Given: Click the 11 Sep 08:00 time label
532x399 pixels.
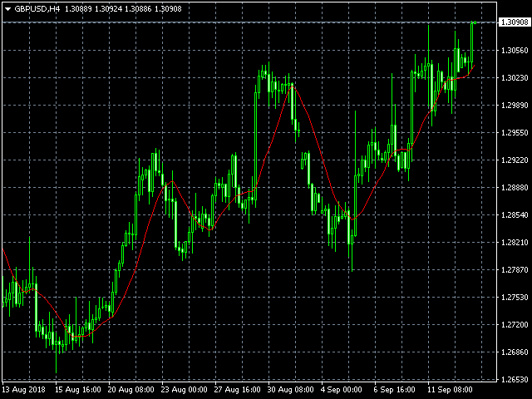Looking at the screenshot, I should (x=451, y=390).
